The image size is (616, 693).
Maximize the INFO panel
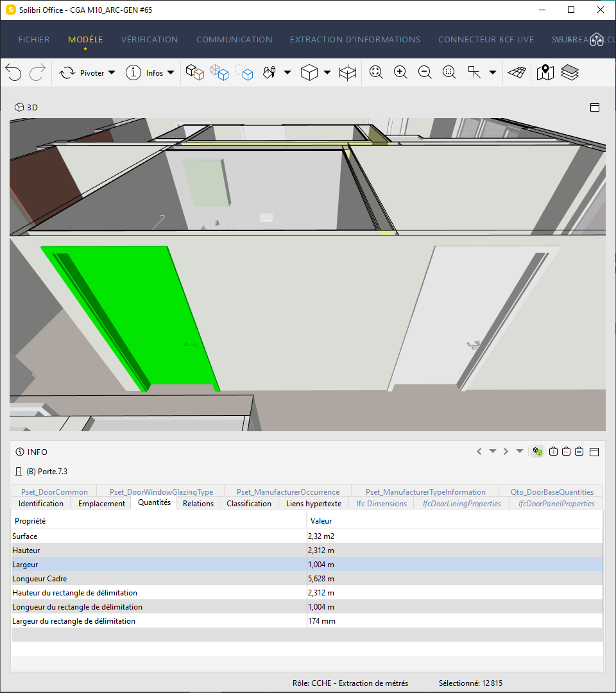point(594,452)
